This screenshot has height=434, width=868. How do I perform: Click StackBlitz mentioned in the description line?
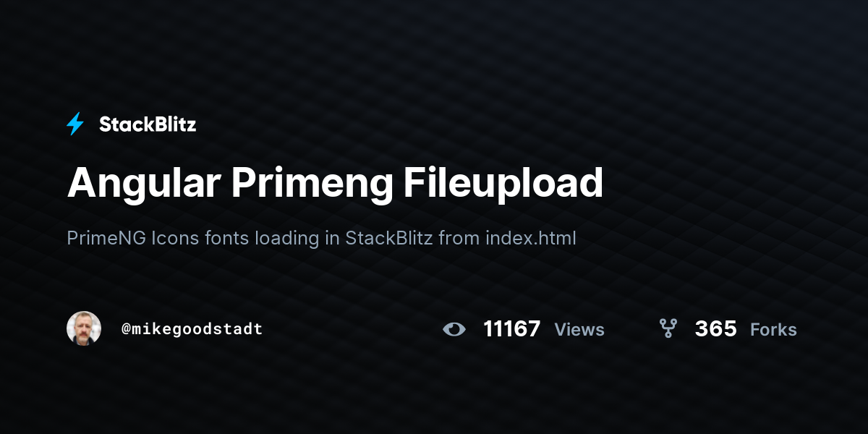pyautogui.click(x=389, y=238)
